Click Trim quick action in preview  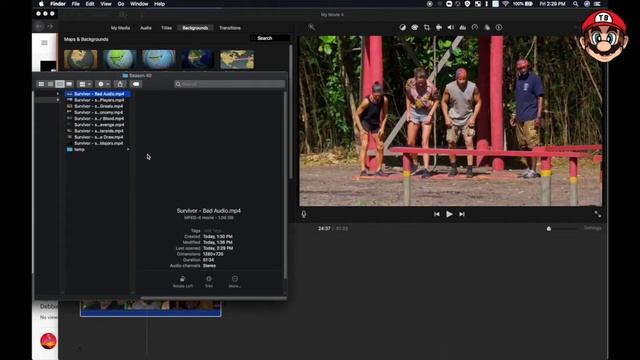(209, 282)
